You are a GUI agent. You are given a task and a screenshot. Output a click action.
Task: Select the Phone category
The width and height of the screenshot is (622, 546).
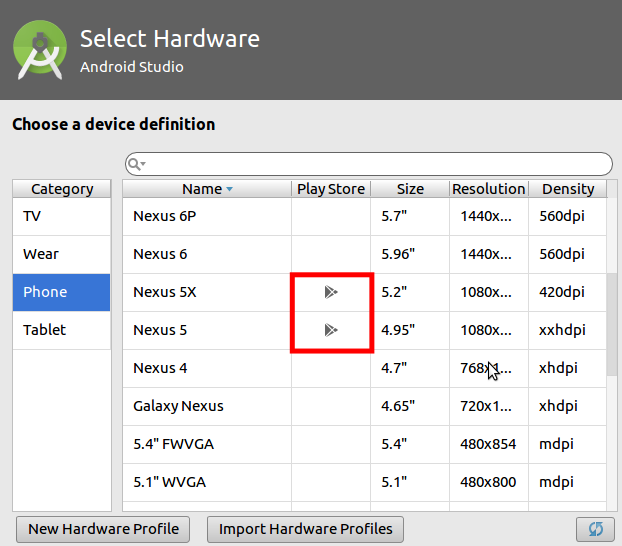click(61, 292)
